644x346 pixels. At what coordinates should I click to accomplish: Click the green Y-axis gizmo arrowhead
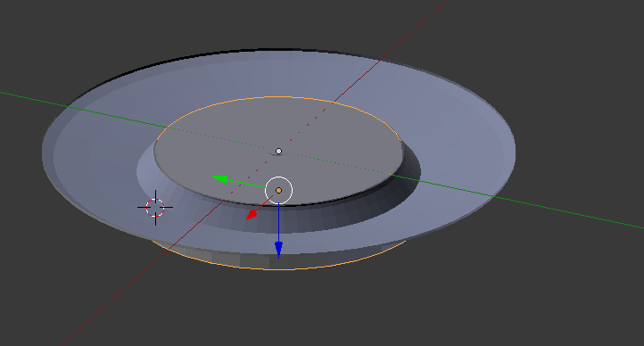[x=220, y=178]
